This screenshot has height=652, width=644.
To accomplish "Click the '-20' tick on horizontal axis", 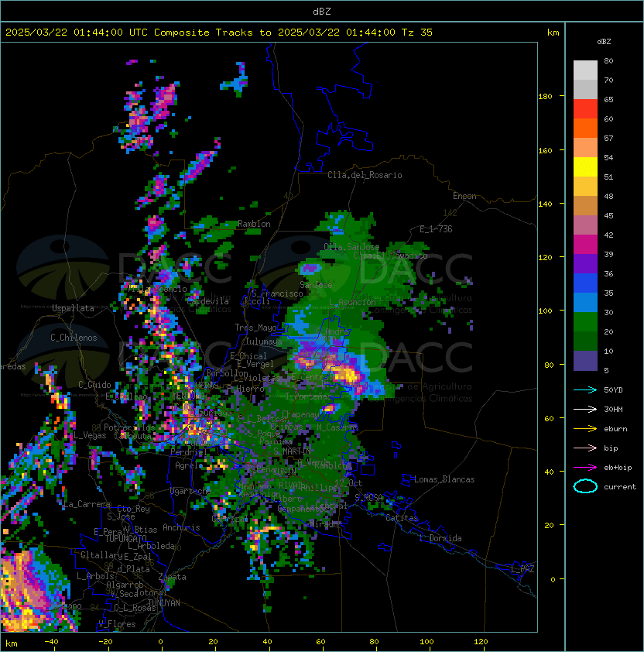I will pyautogui.click(x=105, y=642).
